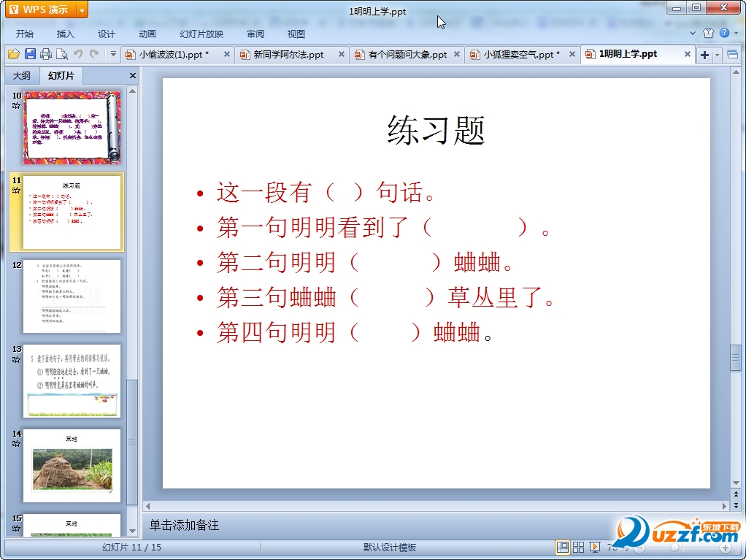
Task: Click the animation star under slide 10 number
Action: [x=17, y=106]
